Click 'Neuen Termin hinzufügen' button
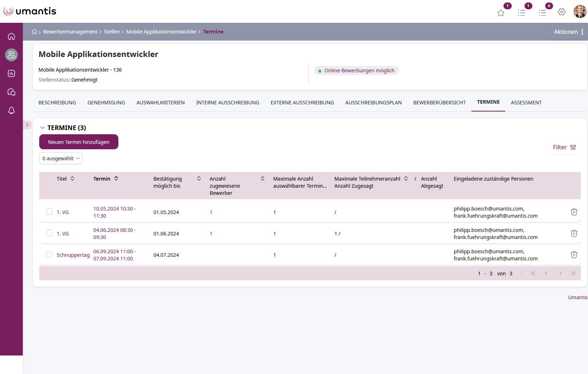Image resolution: width=588 pixels, height=374 pixels. point(79,142)
